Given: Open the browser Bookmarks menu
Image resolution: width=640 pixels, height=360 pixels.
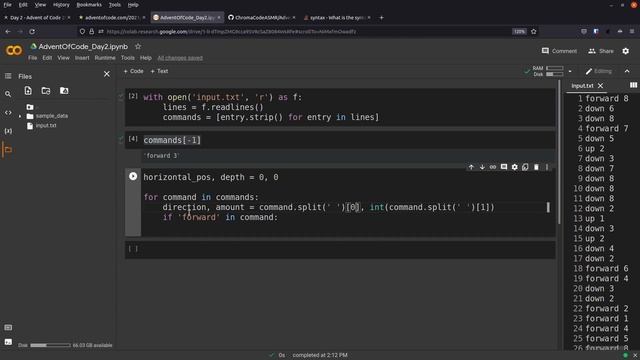Looking at the screenshot, I should [89, 5].
